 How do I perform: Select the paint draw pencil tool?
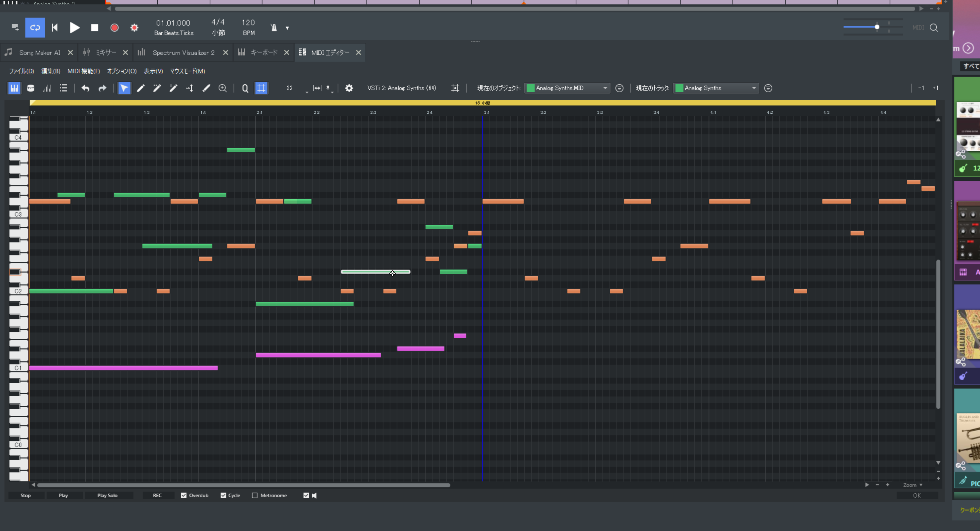pyautogui.click(x=174, y=88)
